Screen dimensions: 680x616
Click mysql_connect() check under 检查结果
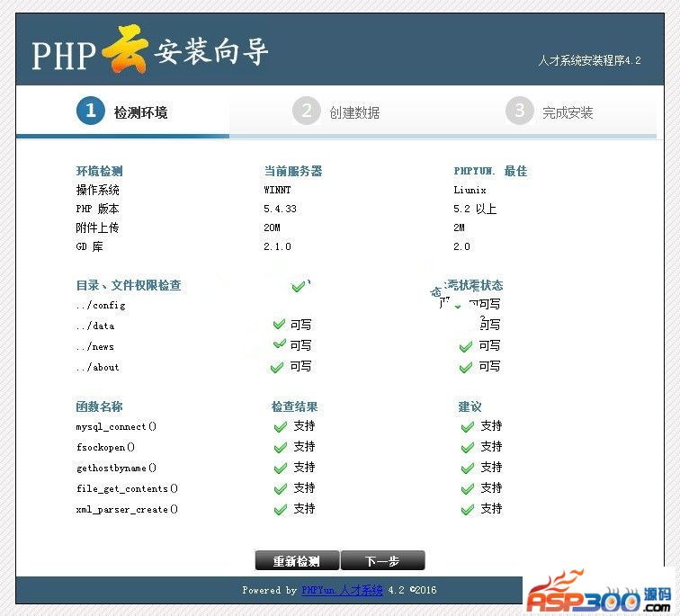pyautogui.click(x=281, y=427)
